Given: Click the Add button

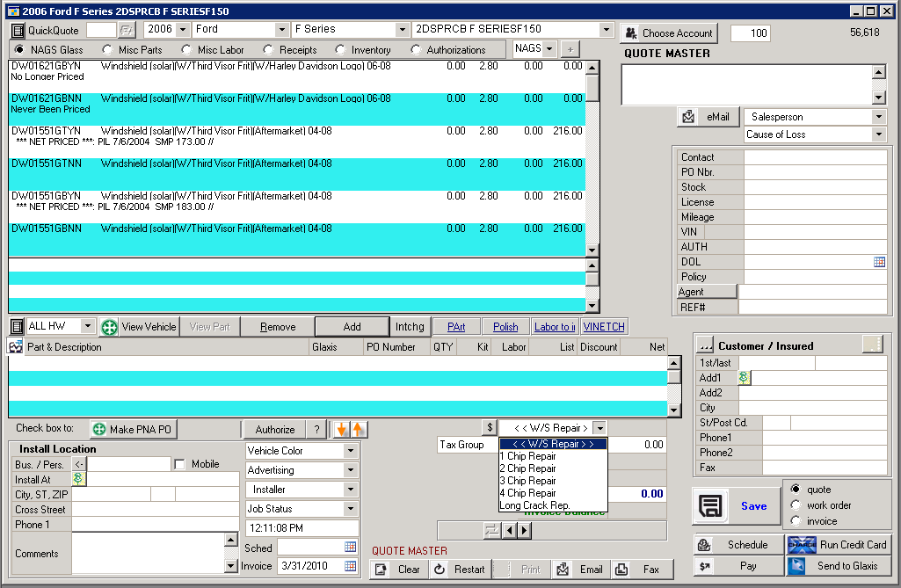Looking at the screenshot, I should pos(352,326).
